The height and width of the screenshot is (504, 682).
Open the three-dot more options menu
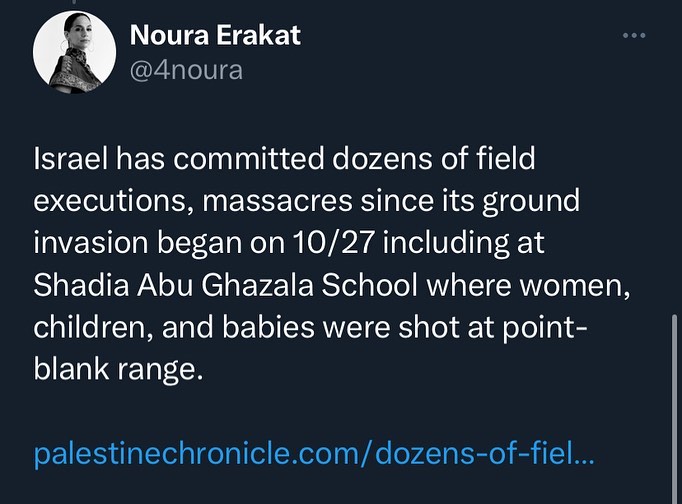coord(634,36)
